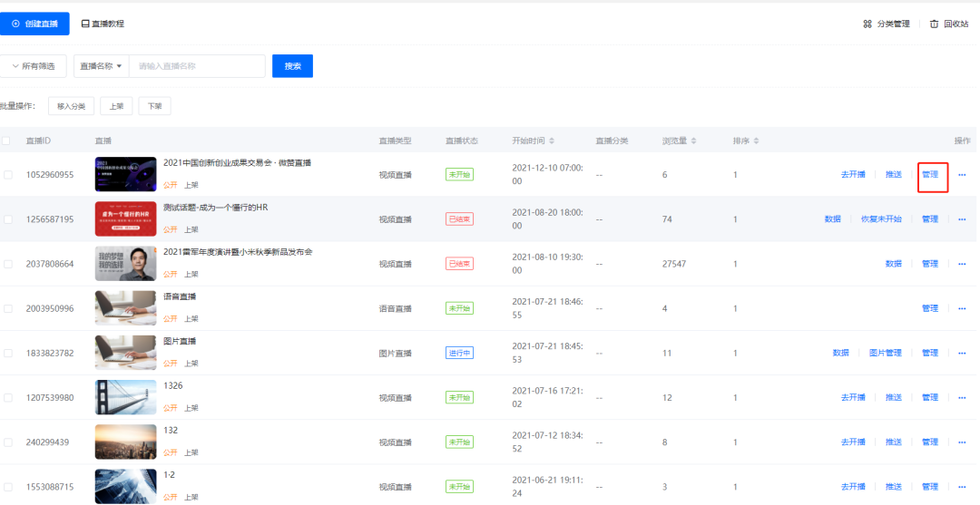Sort by 开始时间 column arrows
This screenshot has height=505, width=980.
click(x=552, y=141)
